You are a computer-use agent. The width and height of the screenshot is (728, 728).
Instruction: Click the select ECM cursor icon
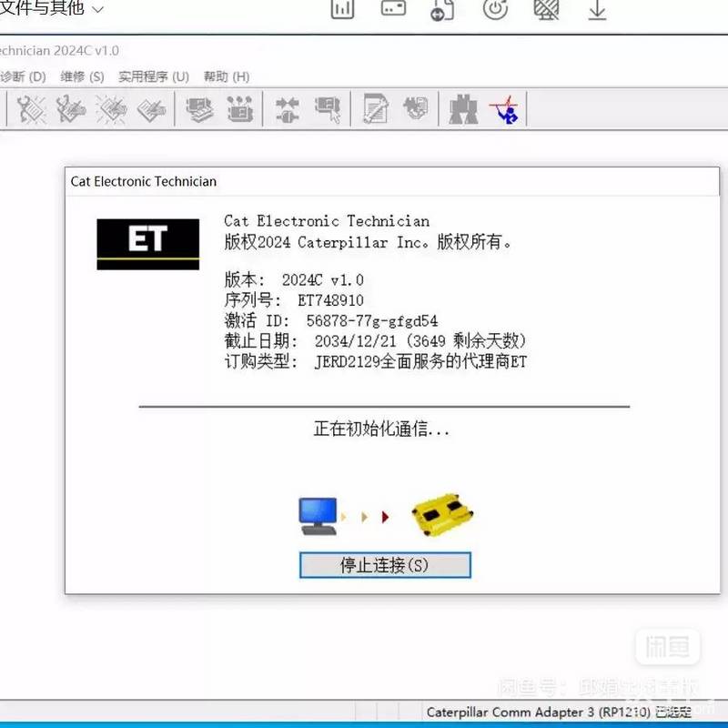[x=327, y=110]
